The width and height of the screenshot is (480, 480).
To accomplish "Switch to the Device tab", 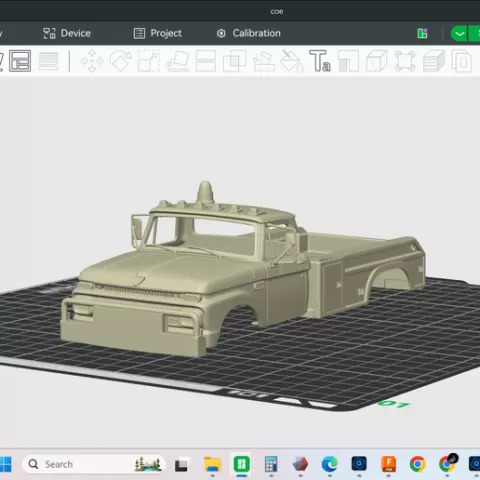I will click(x=67, y=33).
